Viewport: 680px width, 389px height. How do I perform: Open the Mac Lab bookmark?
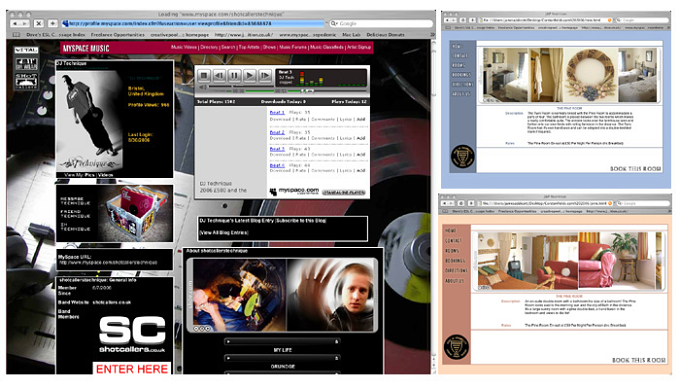(x=351, y=35)
